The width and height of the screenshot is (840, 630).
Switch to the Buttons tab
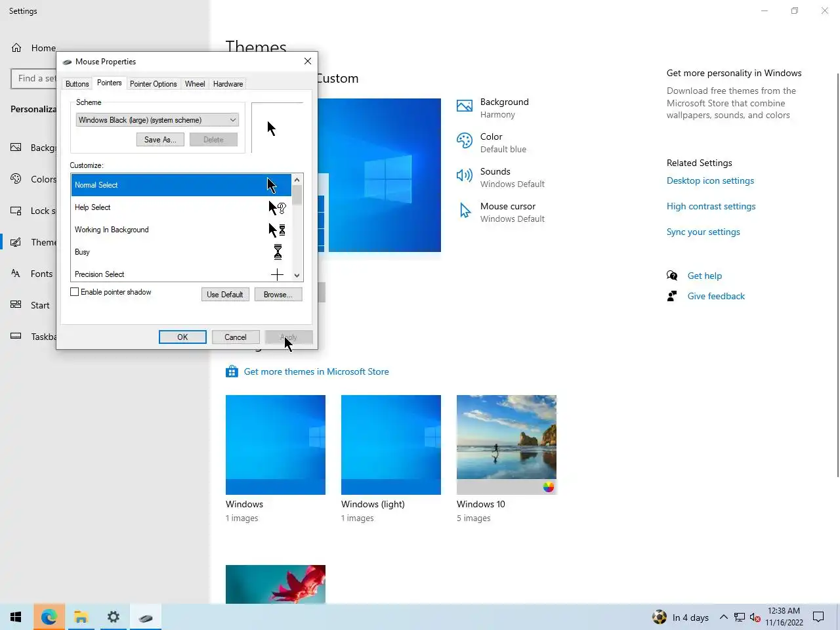pos(77,84)
